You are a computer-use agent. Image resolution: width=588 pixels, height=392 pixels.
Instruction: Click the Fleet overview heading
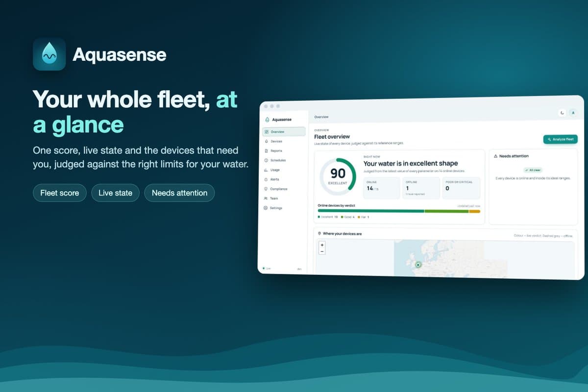coord(332,137)
